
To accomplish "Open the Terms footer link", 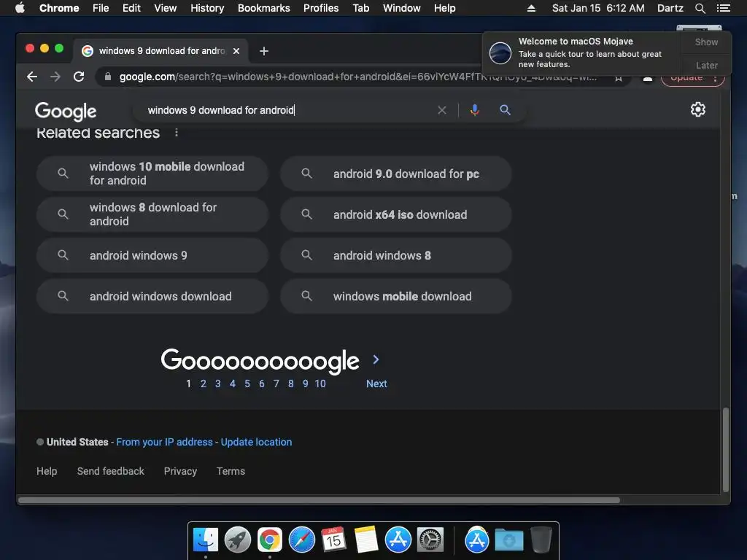I will coord(231,471).
